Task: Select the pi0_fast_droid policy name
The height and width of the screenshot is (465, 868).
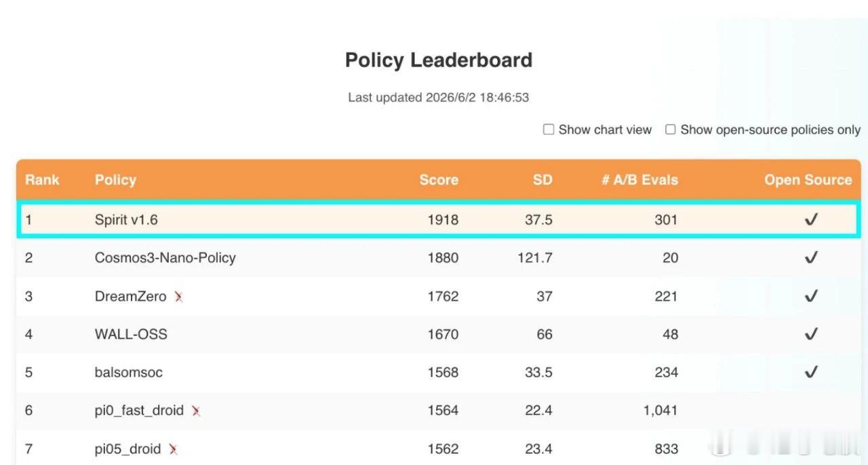Action: click(x=139, y=411)
